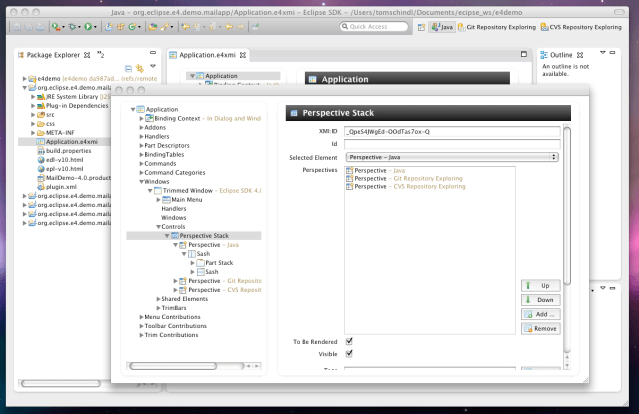Select the Outline view tab
The height and width of the screenshot is (414, 639).
pyautogui.click(x=562, y=54)
